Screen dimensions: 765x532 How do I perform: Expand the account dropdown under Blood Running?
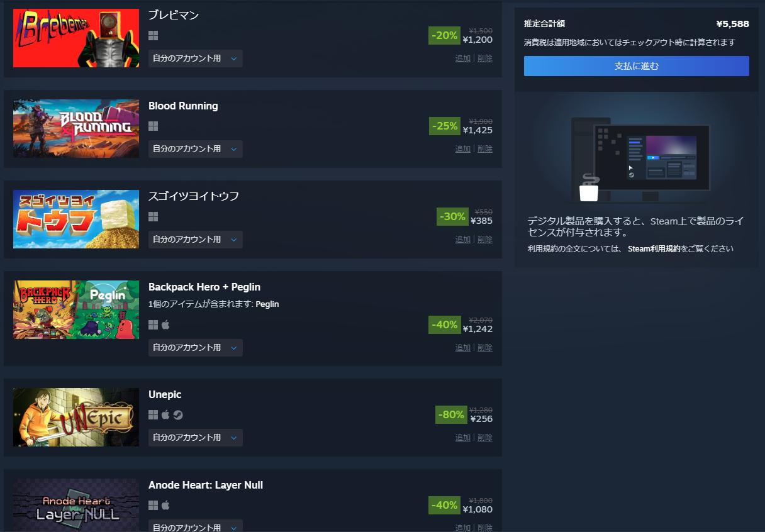[x=196, y=149]
